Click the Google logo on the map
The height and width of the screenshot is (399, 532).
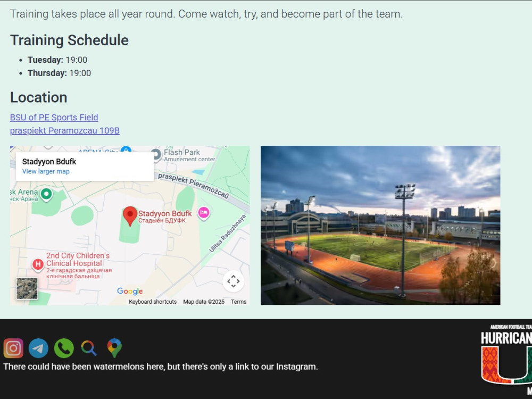(x=130, y=291)
